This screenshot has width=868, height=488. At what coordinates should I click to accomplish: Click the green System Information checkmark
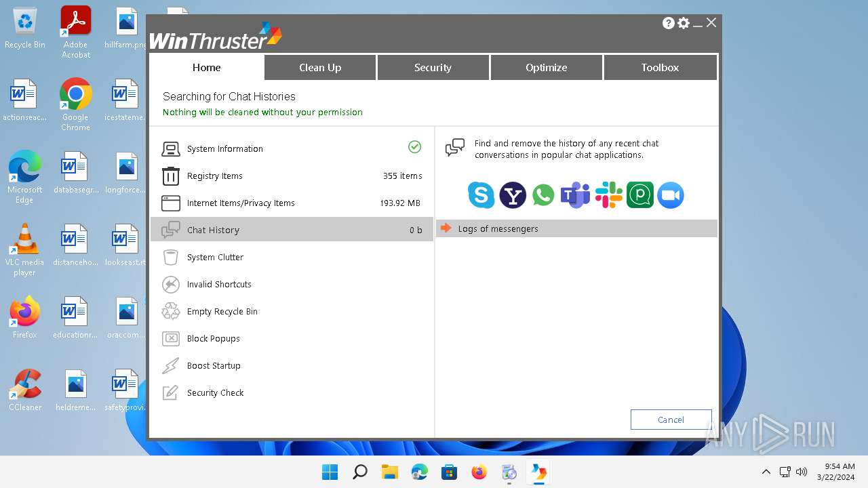tap(415, 147)
